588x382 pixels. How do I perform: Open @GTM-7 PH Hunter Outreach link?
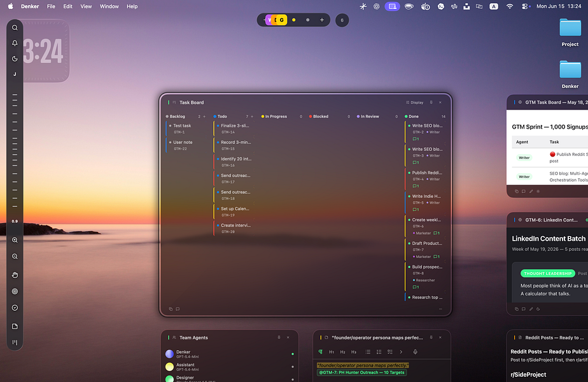pyautogui.click(x=362, y=372)
